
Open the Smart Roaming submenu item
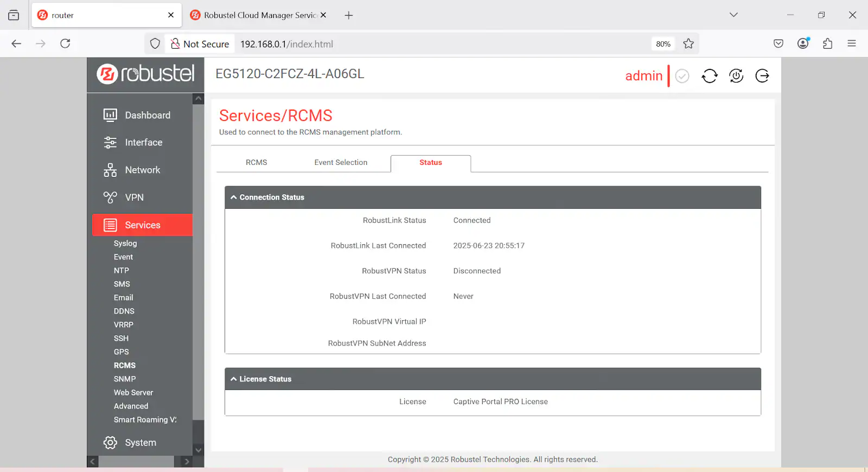(x=145, y=420)
